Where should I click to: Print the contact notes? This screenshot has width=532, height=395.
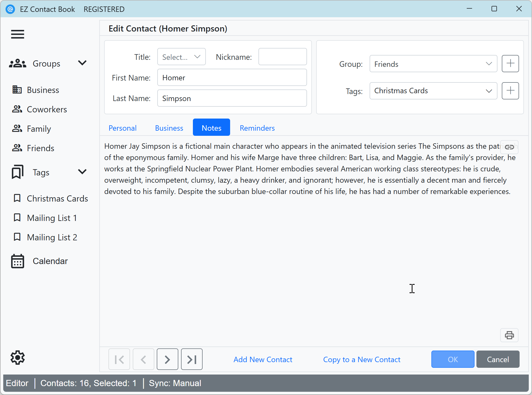point(509,335)
